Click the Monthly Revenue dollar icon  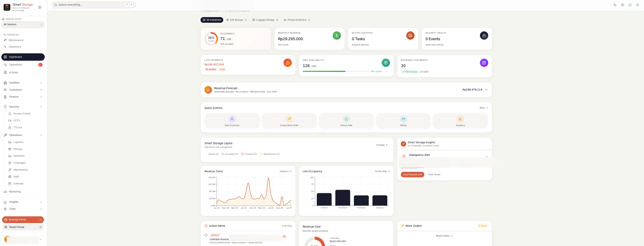tap(337, 35)
